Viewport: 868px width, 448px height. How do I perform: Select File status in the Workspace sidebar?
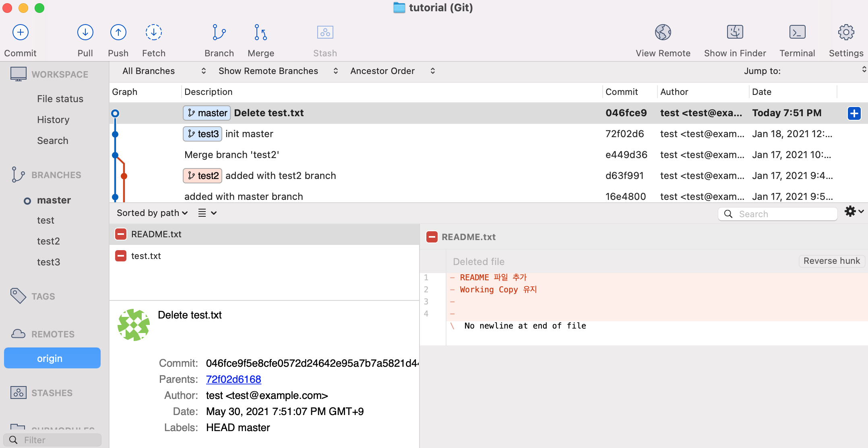(x=60, y=99)
